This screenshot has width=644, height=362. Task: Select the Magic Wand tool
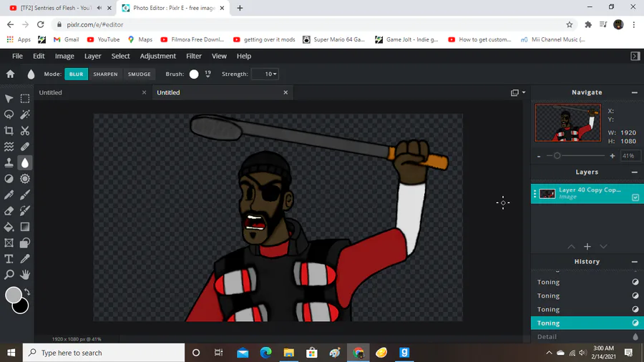25,114
